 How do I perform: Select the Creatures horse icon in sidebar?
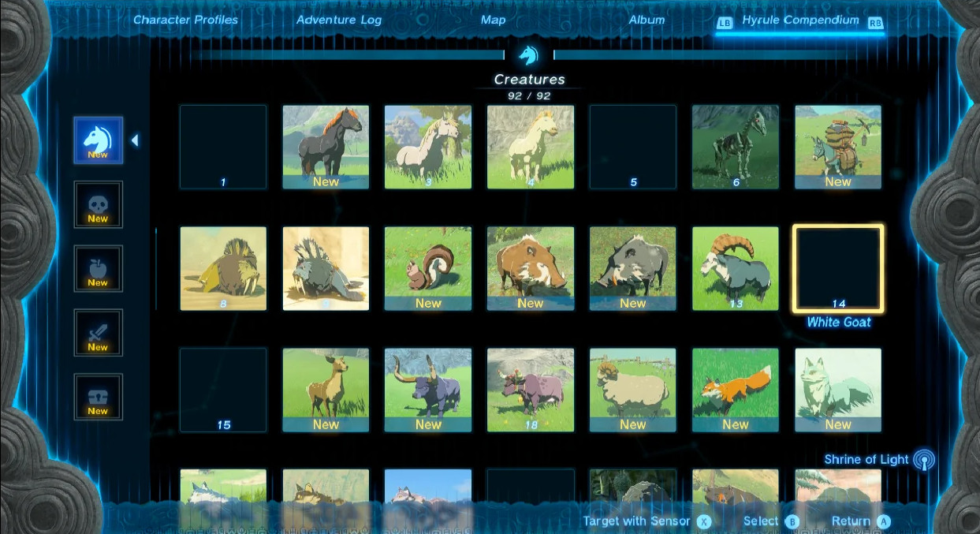(x=98, y=140)
